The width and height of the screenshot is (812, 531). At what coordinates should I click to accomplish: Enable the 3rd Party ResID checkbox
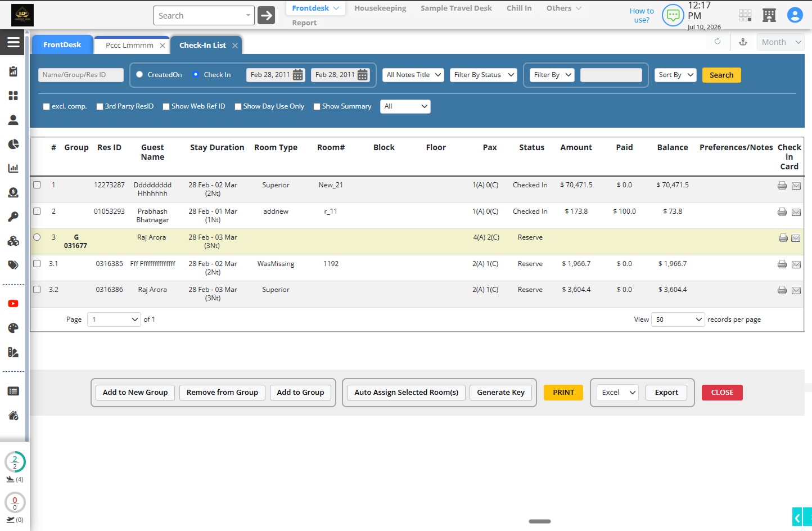(100, 106)
